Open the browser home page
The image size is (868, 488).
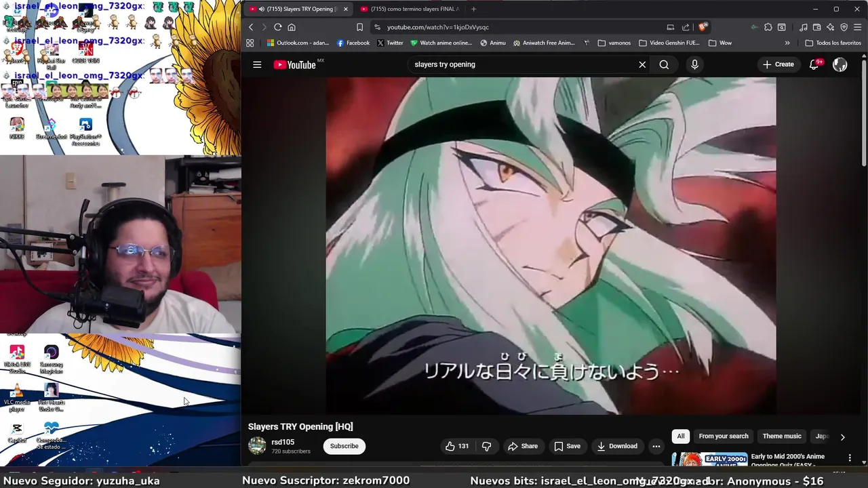pyautogui.click(x=292, y=27)
